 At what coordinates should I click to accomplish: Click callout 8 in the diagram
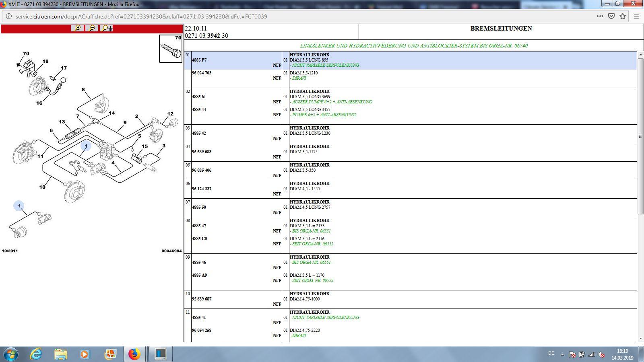pos(83,90)
